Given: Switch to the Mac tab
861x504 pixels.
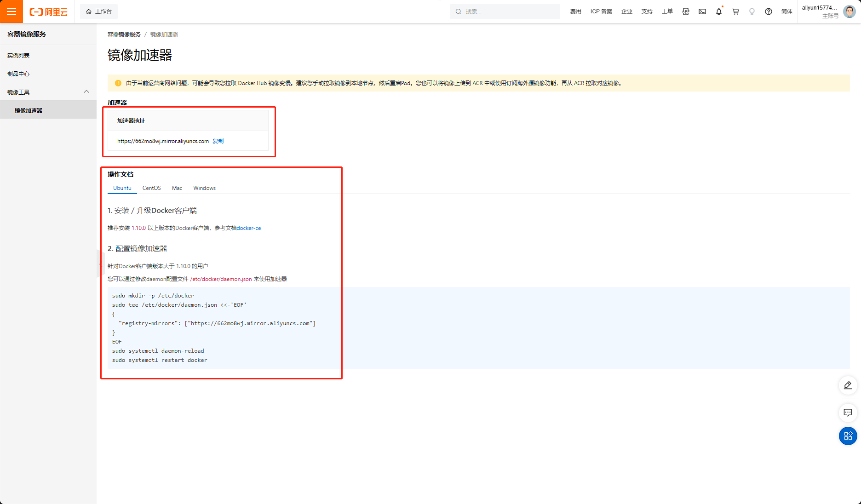Looking at the screenshot, I should [x=177, y=188].
